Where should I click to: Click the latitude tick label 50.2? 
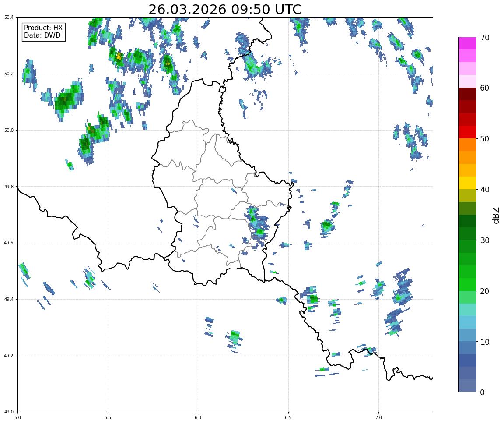[x=9, y=74]
